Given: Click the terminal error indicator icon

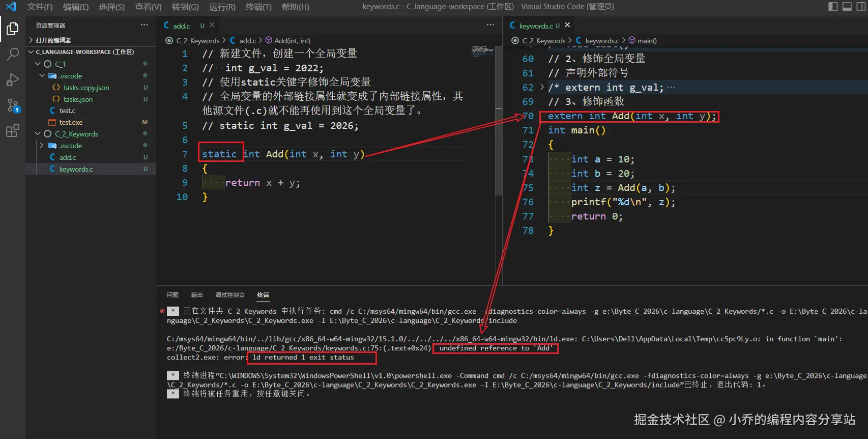Looking at the screenshot, I should pyautogui.click(x=162, y=311).
